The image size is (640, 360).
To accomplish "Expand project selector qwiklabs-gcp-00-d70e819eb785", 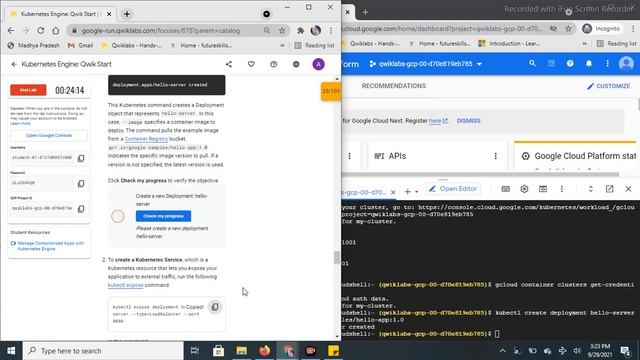I will coord(425,64).
